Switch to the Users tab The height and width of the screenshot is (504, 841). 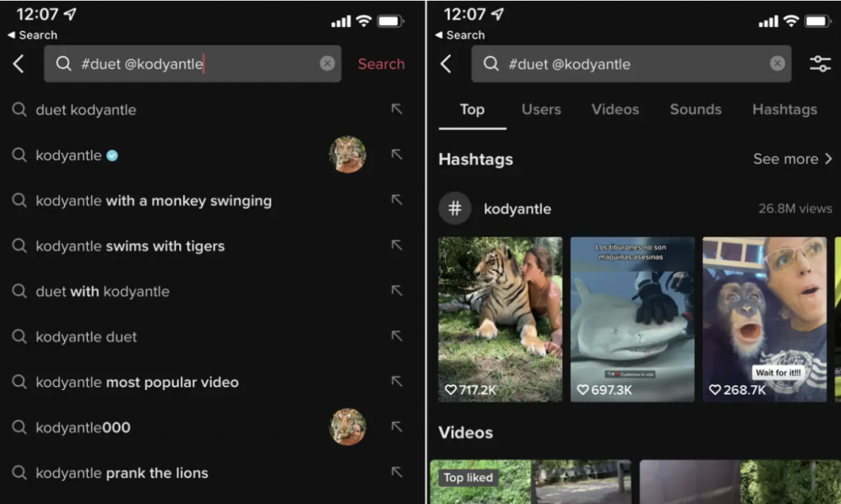[x=541, y=109]
